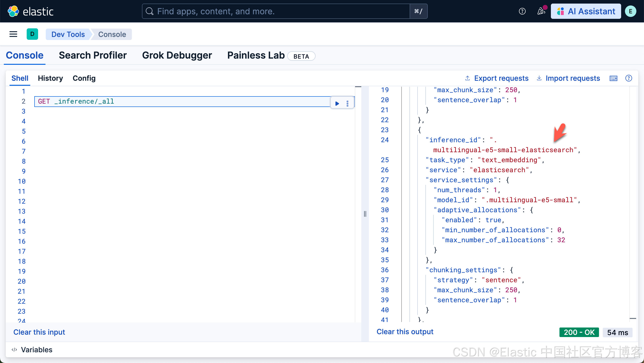Run the GET _inference/_all request
Viewport: 644px width, 363px height.
pyautogui.click(x=337, y=103)
